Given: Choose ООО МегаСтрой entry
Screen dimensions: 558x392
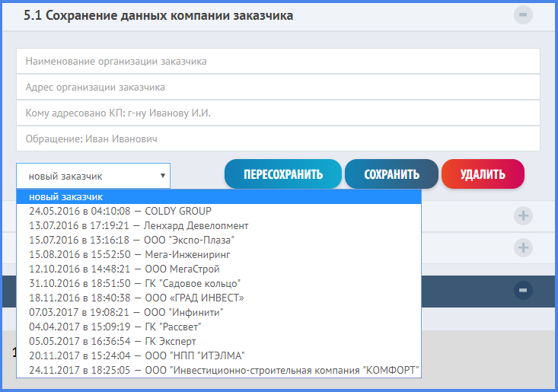Looking at the screenshot, I should [218, 269].
